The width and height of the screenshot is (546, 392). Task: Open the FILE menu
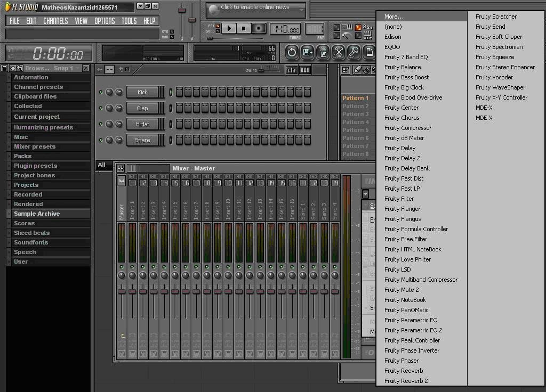point(14,21)
